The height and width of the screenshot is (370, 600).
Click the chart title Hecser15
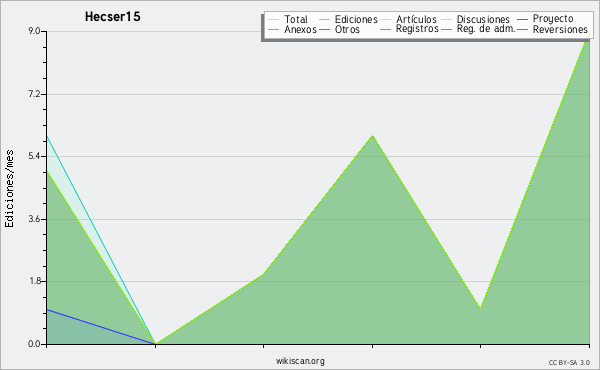point(112,17)
